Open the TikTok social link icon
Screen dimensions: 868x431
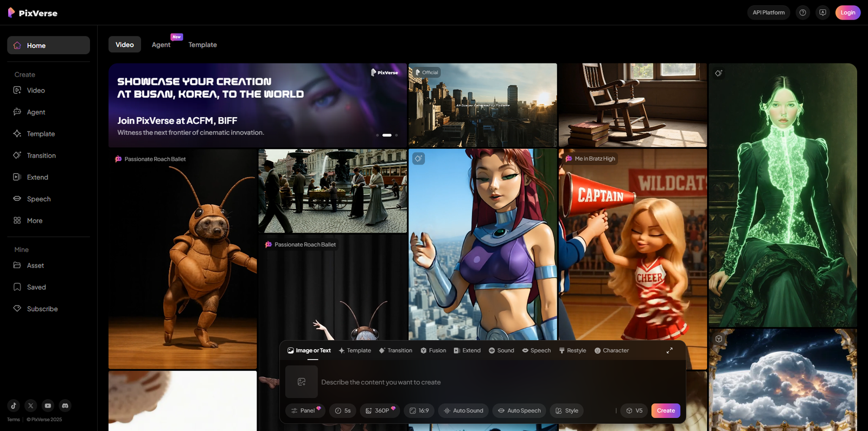pos(14,405)
